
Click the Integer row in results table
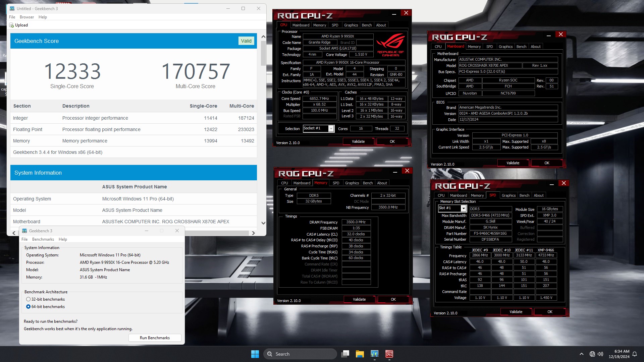pyautogui.click(x=133, y=118)
